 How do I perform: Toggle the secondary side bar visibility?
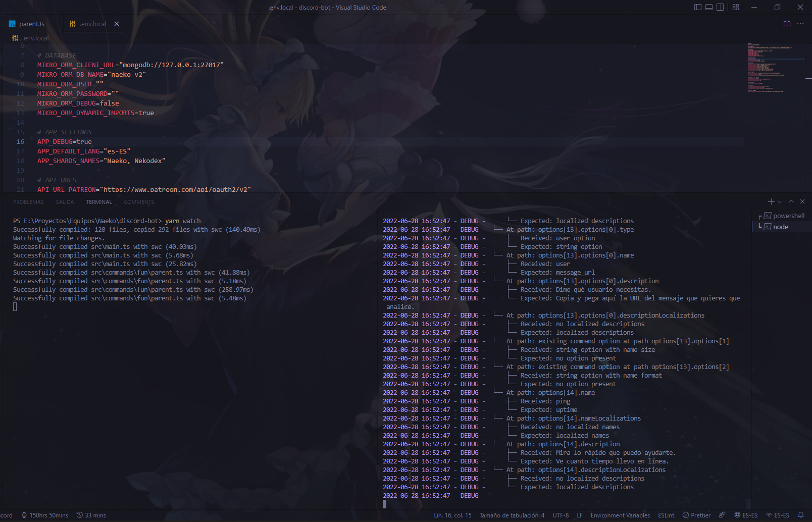click(x=719, y=7)
